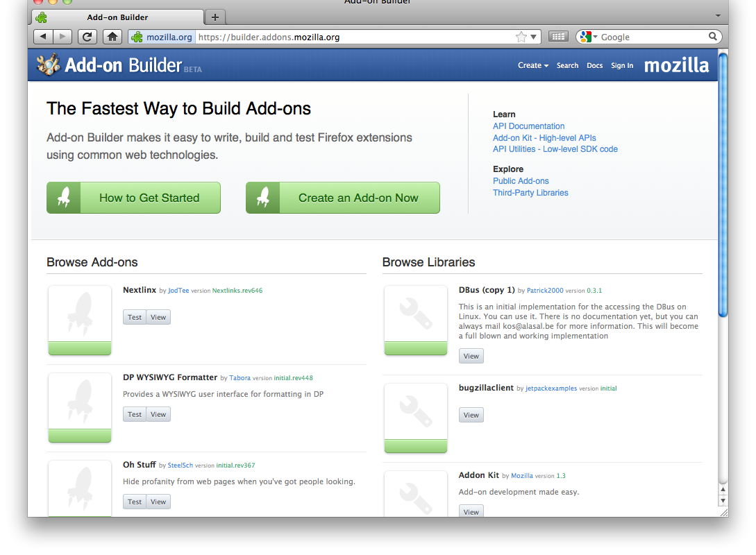Go forward with the browser forward arrow
The height and width of the screenshot is (555, 756).
pos(62,37)
